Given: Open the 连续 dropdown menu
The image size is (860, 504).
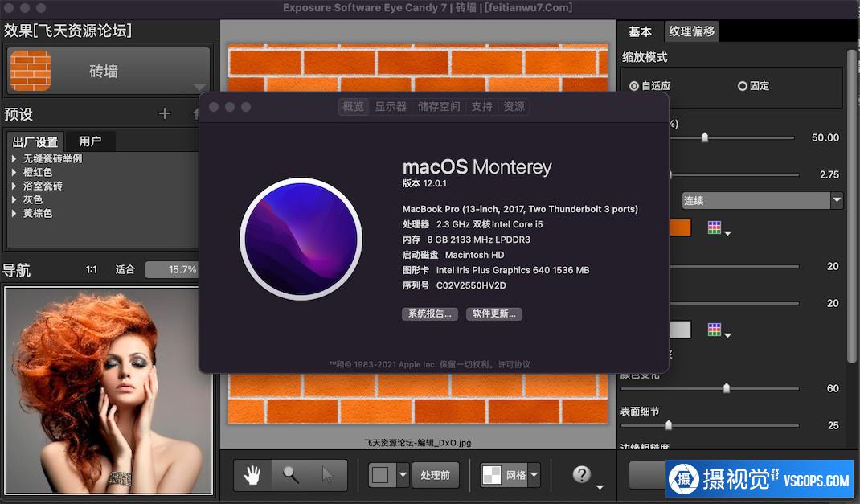Looking at the screenshot, I should [762, 200].
